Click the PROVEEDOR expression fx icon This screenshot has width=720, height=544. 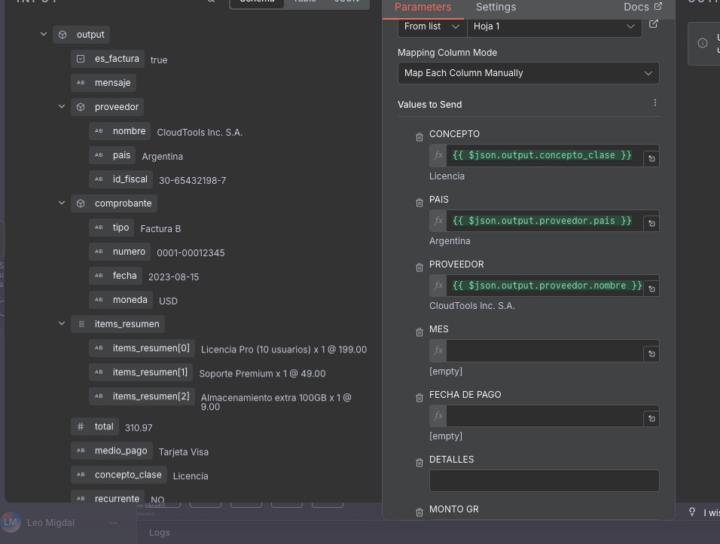[438, 286]
